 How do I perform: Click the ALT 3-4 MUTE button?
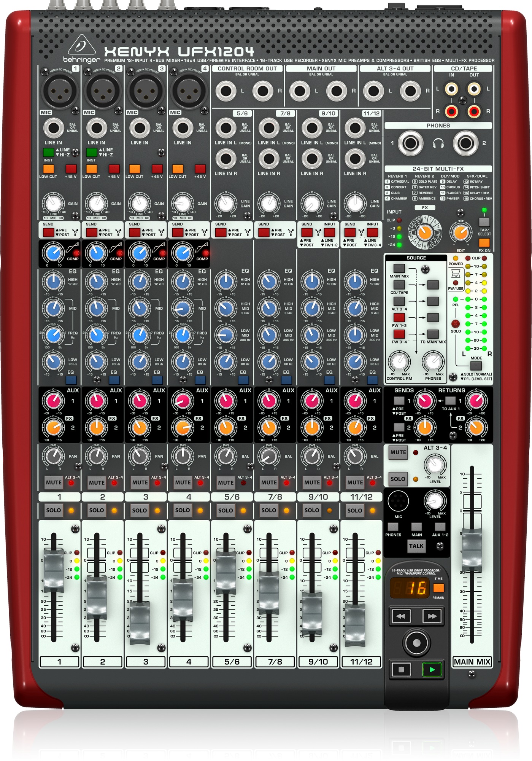[x=398, y=452]
